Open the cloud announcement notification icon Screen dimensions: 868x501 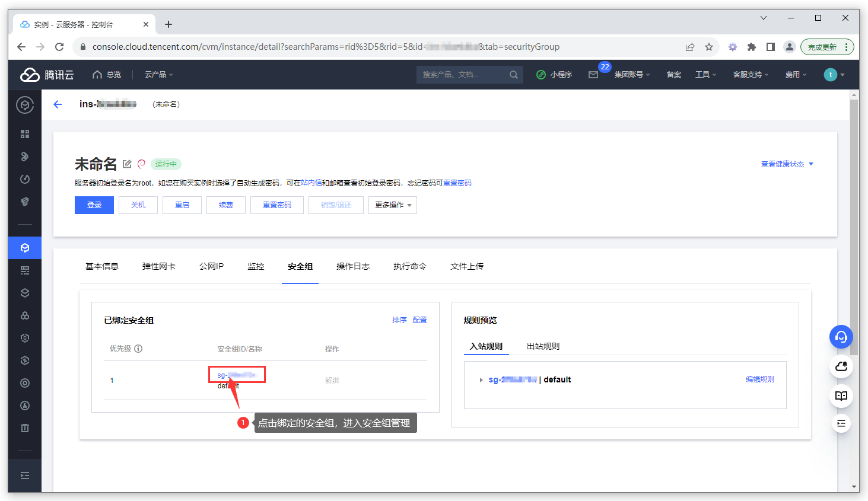[x=841, y=366]
